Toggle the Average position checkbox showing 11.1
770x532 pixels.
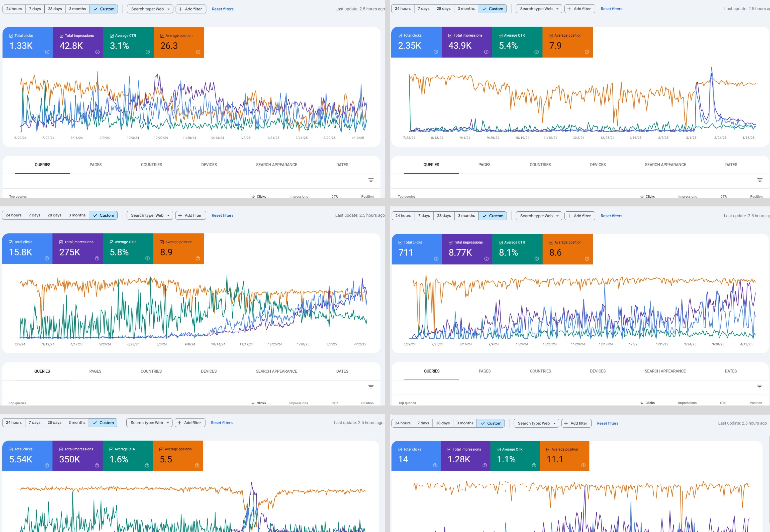click(x=548, y=450)
